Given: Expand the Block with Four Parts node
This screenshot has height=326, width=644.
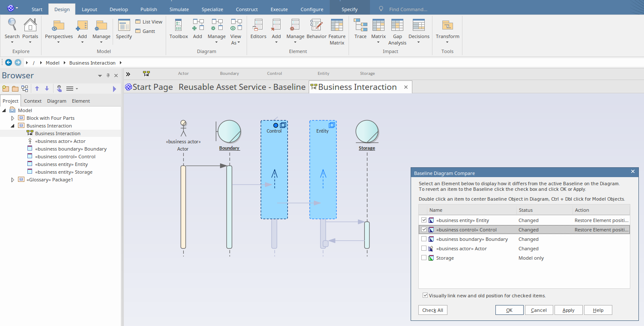Looking at the screenshot, I should [13, 118].
